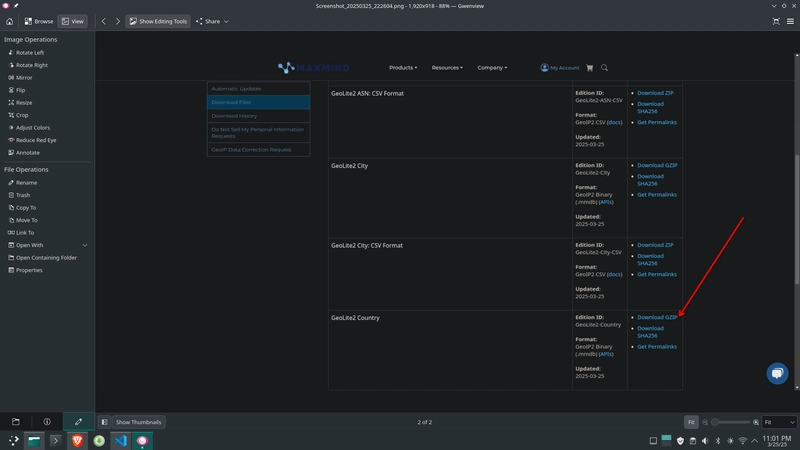Image resolution: width=800 pixels, height=450 pixels.
Task: Rotate the image left
Action: [26, 53]
